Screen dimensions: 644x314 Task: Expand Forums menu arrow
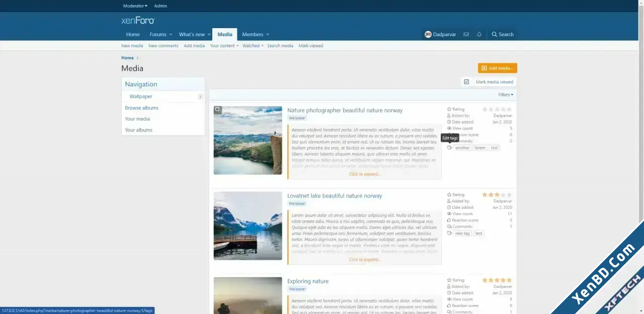click(x=171, y=35)
